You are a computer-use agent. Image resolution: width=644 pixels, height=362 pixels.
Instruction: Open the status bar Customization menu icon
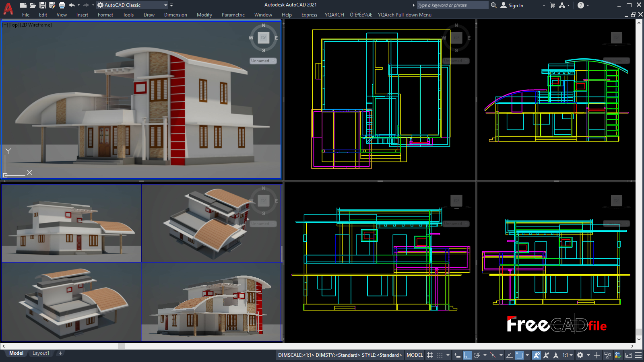click(638, 355)
